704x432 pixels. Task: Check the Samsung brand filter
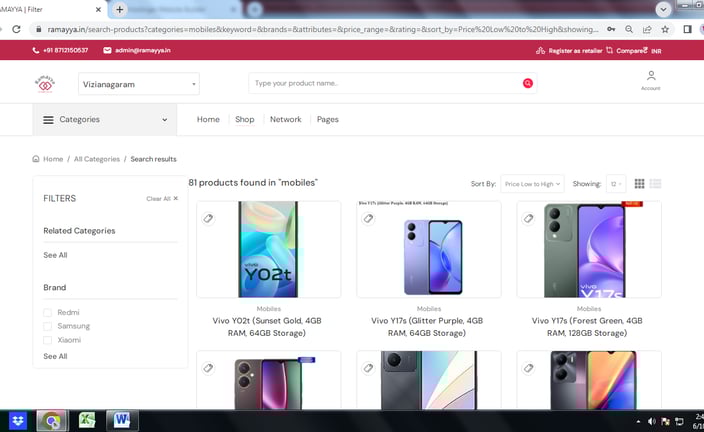(x=48, y=326)
